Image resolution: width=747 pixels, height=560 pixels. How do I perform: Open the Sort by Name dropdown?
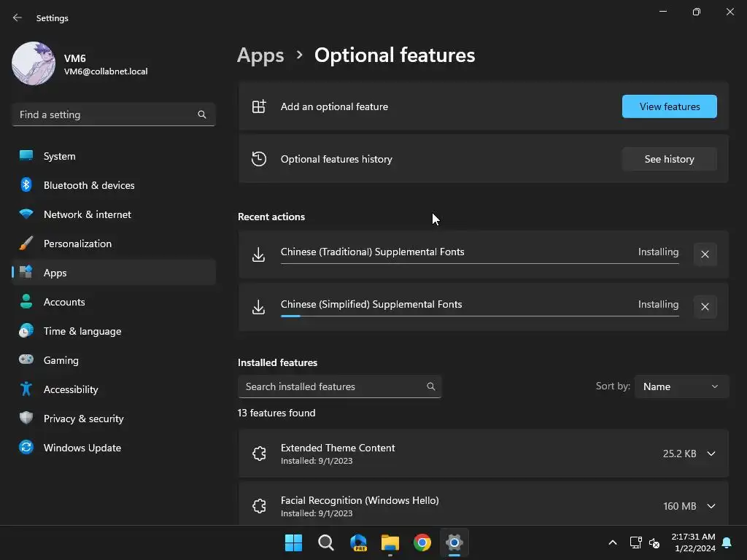point(681,386)
